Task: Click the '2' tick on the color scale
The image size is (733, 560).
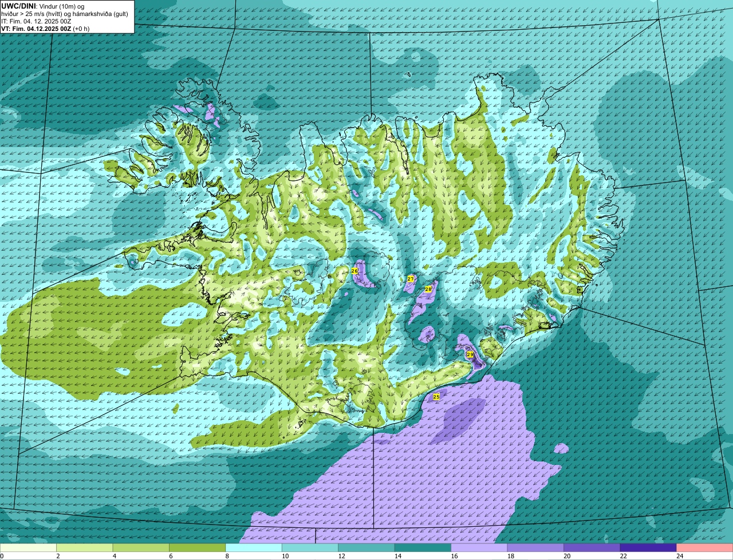Action: [x=57, y=556]
